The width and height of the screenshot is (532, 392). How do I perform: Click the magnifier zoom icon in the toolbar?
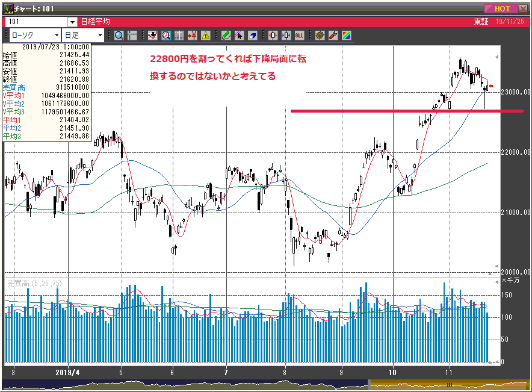[x=119, y=35]
